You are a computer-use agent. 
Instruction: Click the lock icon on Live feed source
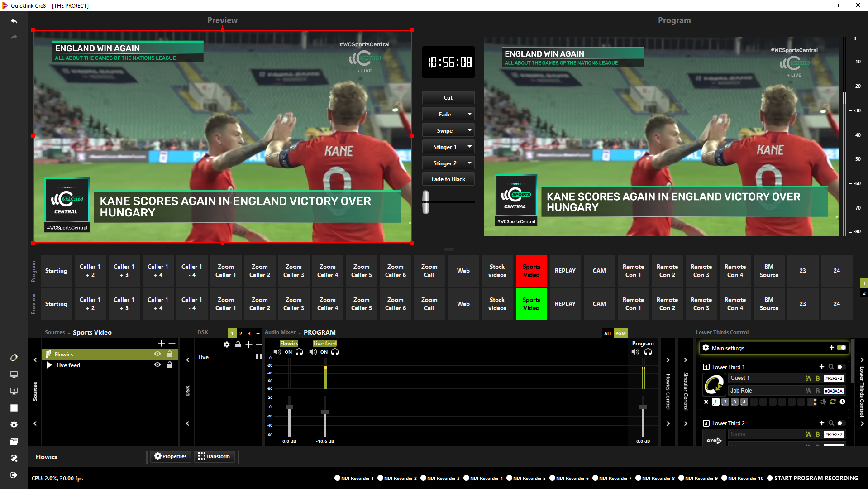(170, 365)
